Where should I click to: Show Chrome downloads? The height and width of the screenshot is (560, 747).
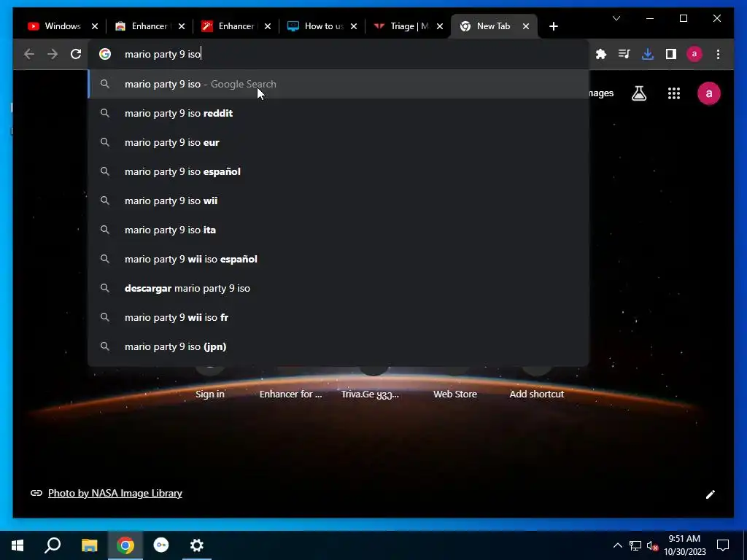(648, 54)
